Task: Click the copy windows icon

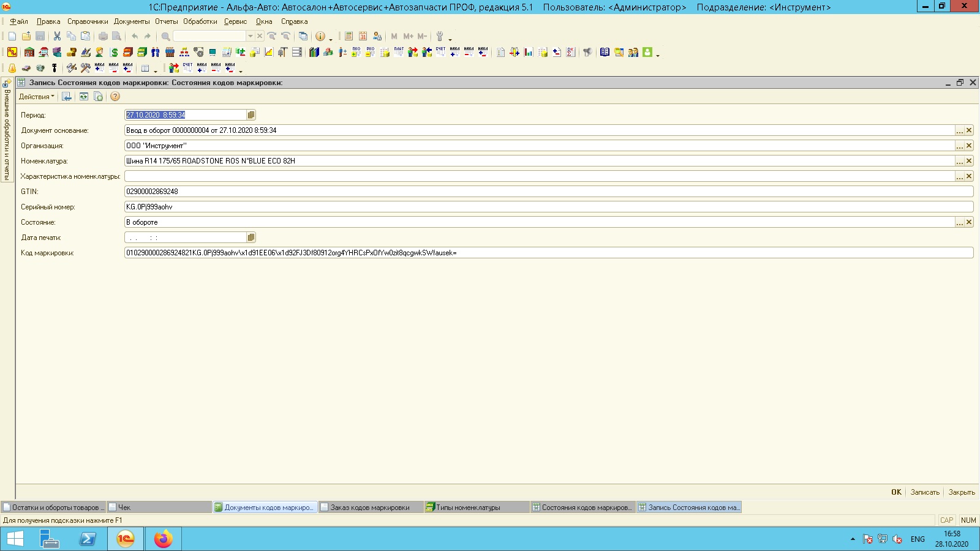Action: click(x=303, y=36)
